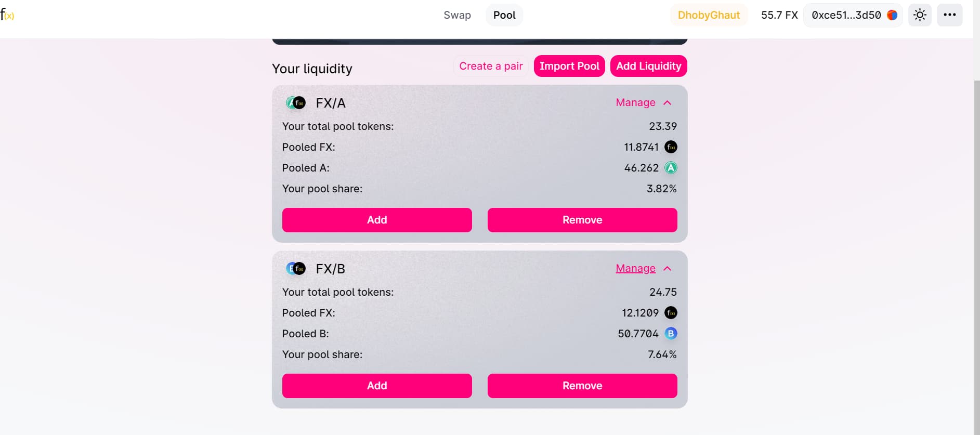Switch to the Swap tab
This screenshot has width=980, height=435.
(x=457, y=15)
